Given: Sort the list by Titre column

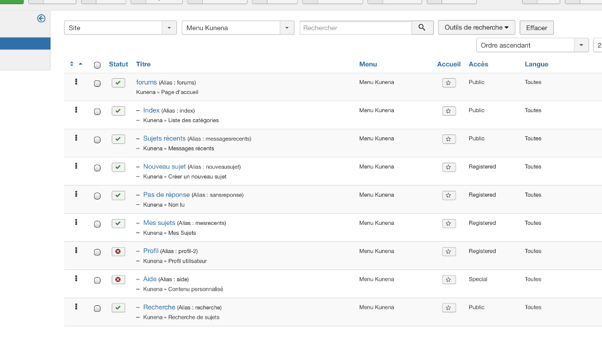Looking at the screenshot, I should point(143,65).
